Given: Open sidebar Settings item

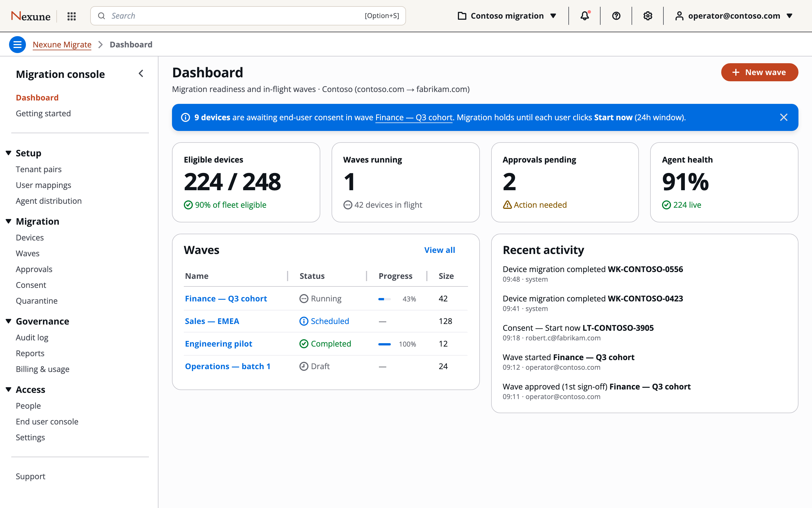Looking at the screenshot, I should point(30,437).
